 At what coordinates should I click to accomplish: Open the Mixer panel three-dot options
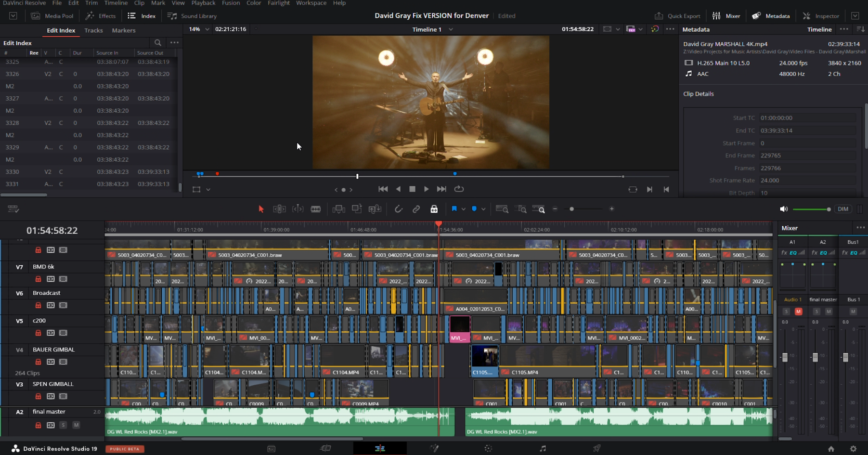[860, 228]
